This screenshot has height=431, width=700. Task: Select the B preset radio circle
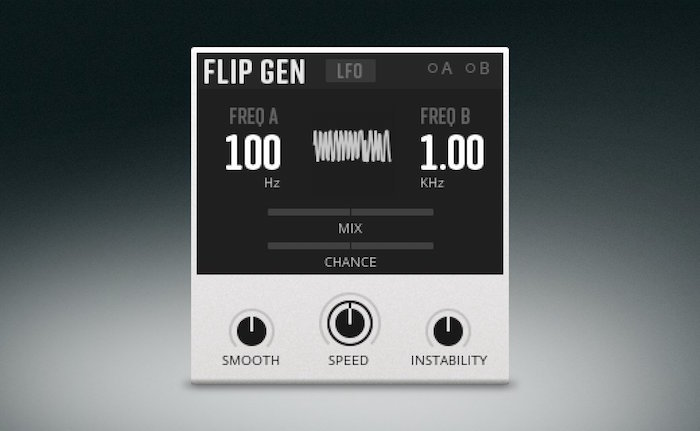470,68
